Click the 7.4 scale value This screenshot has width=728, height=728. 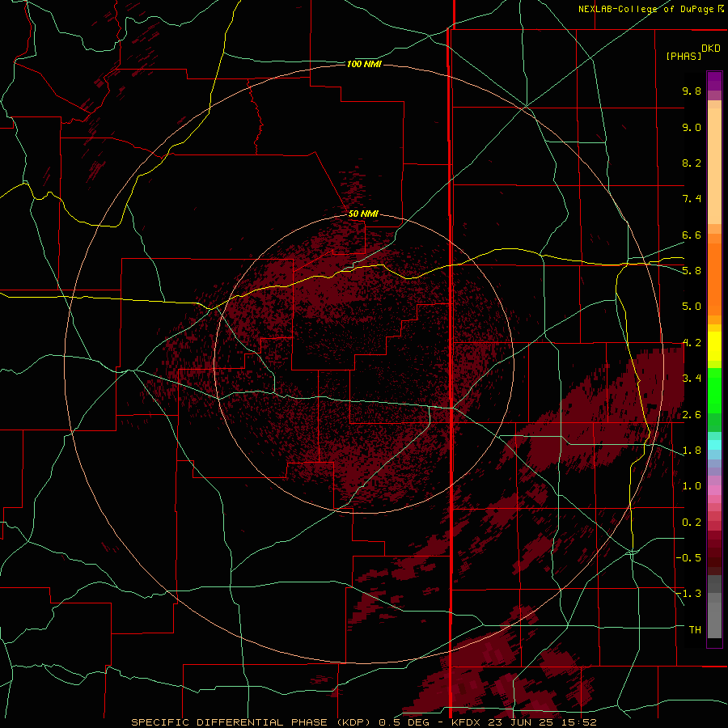tap(692, 199)
